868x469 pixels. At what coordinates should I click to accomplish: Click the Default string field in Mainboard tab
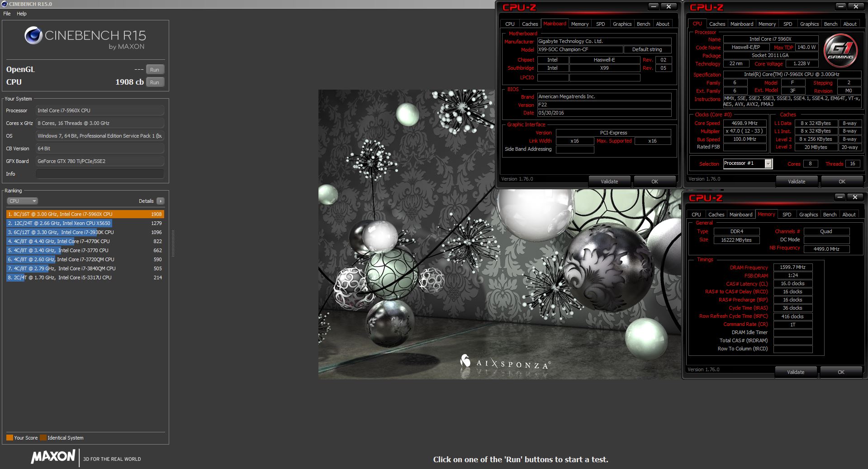pyautogui.click(x=647, y=49)
